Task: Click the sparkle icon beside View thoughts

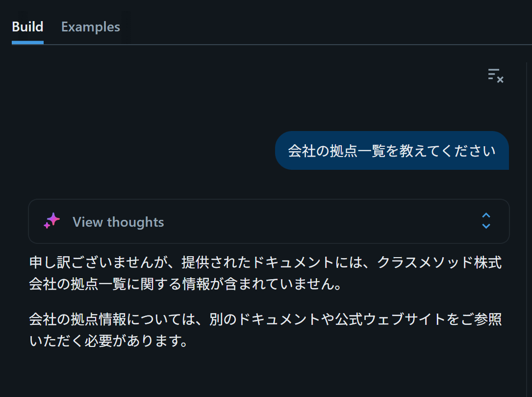Action: click(51, 221)
